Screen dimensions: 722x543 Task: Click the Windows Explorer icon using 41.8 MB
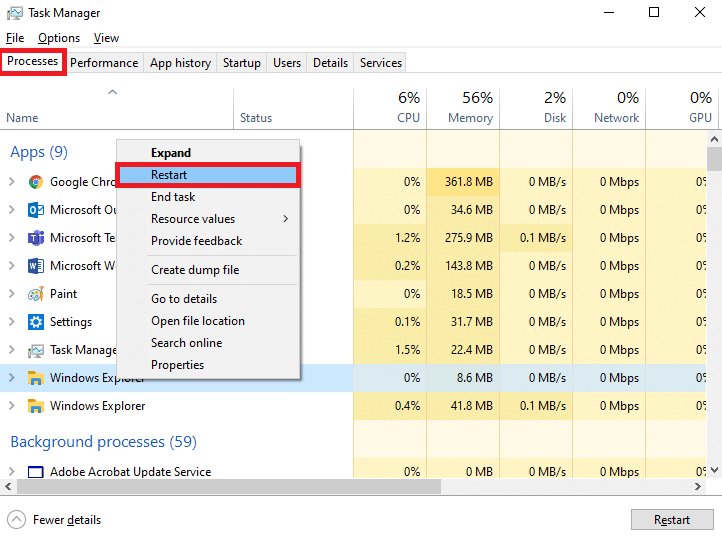click(x=35, y=406)
